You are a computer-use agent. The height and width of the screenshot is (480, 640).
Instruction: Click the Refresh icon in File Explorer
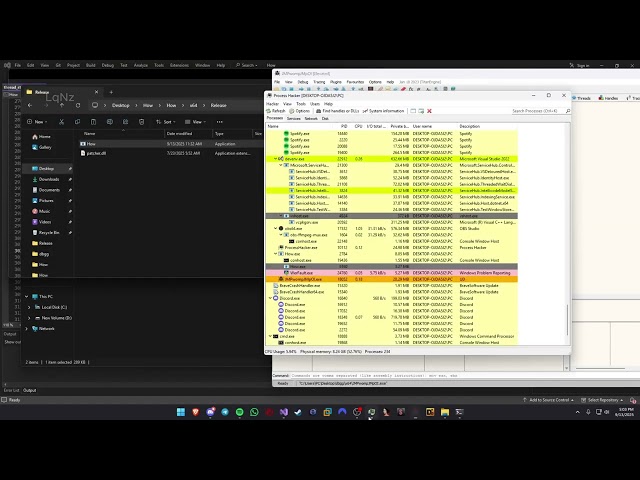(78, 105)
